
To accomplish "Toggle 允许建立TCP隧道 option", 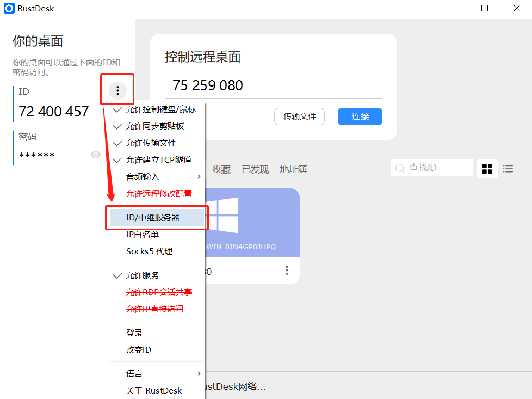I will click(x=157, y=160).
